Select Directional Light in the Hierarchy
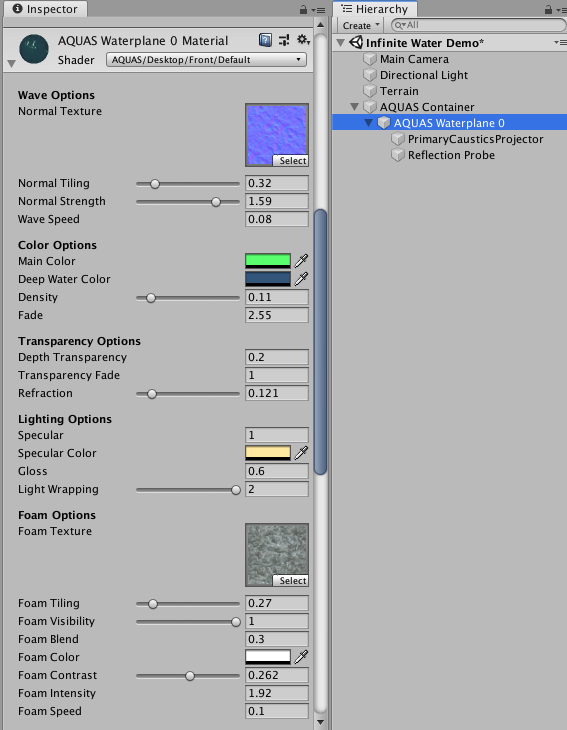The height and width of the screenshot is (730, 567). (x=424, y=75)
